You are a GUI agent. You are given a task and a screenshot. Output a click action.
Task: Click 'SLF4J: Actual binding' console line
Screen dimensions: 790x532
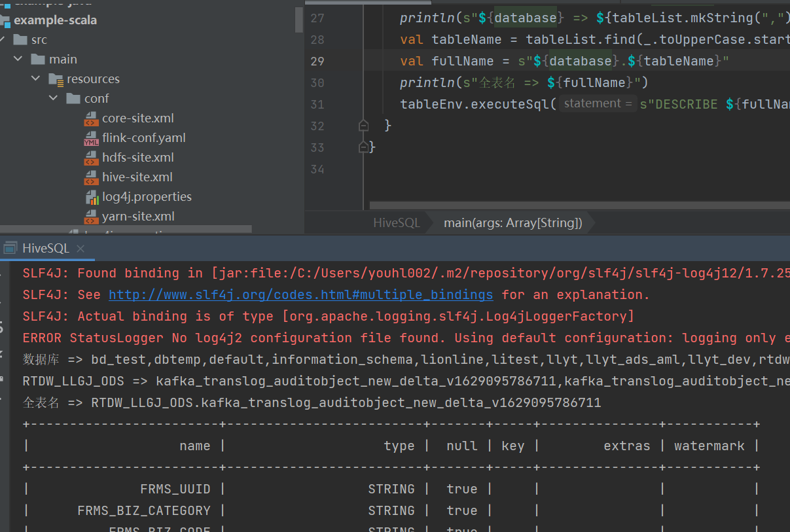pos(329,316)
